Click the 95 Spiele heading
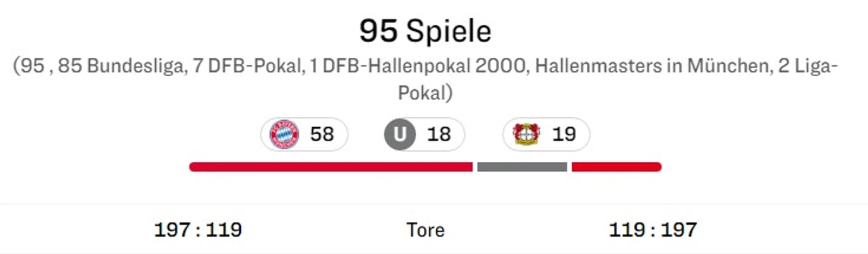Screen dimensions: 868x254 click(426, 32)
